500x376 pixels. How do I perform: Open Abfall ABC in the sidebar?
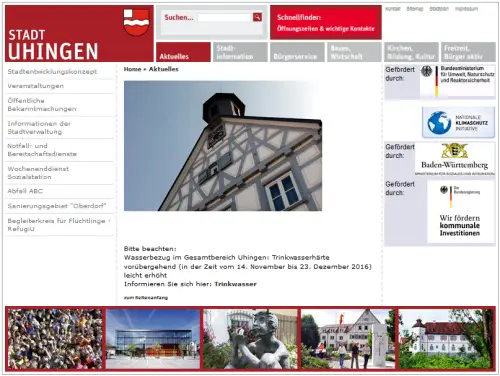[25, 191]
